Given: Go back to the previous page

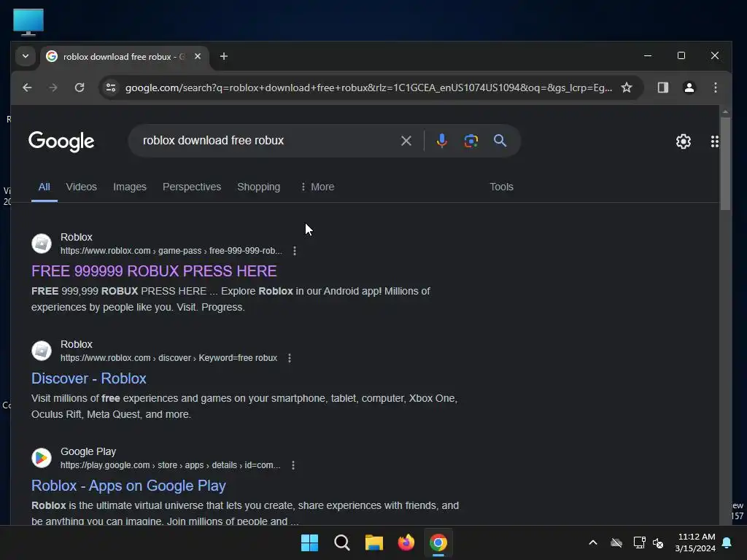Looking at the screenshot, I should click(27, 87).
